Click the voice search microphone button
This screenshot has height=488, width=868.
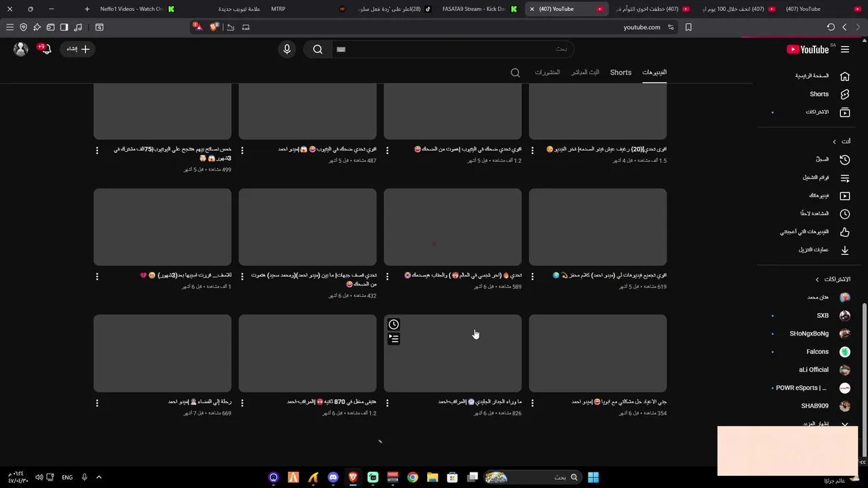[x=287, y=49]
